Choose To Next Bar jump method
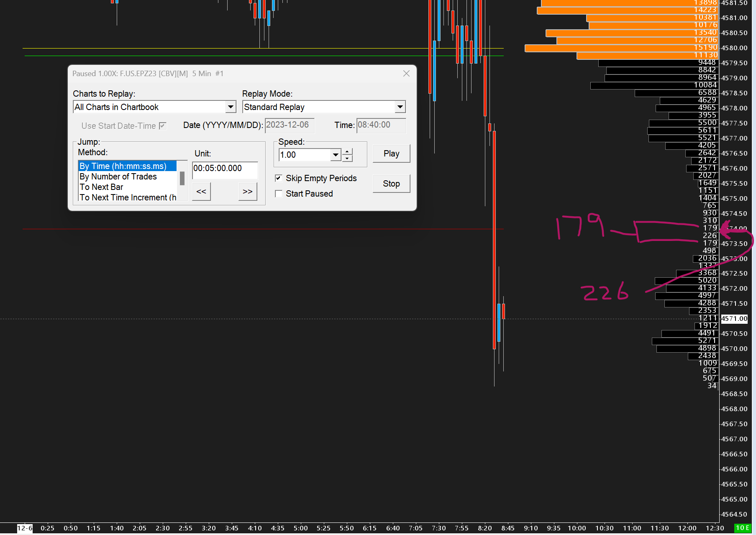The image size is (756, 535). (127, 187)
